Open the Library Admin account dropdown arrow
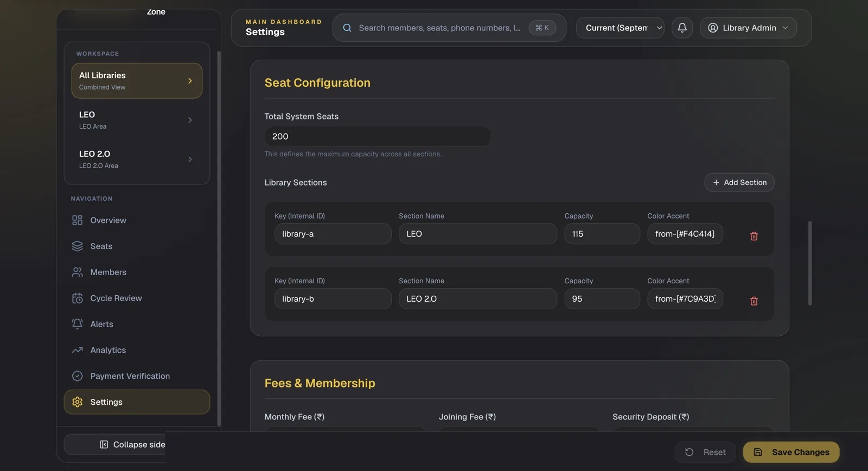This screenshot has height=471, width=868. pyautogui.click(x=785, y=28)
